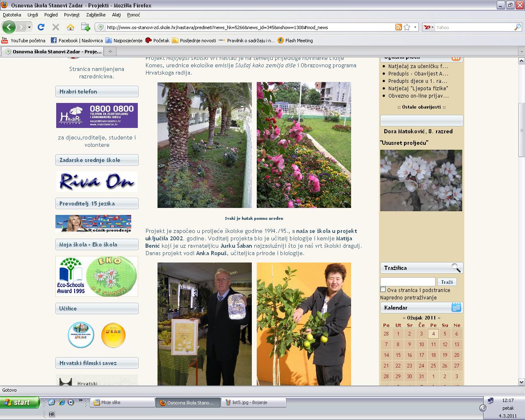Image resolution: width=525 pixels, height=420 pixels.
Task: Focus the Tražilica search text field
Action: tap(408, 282)
